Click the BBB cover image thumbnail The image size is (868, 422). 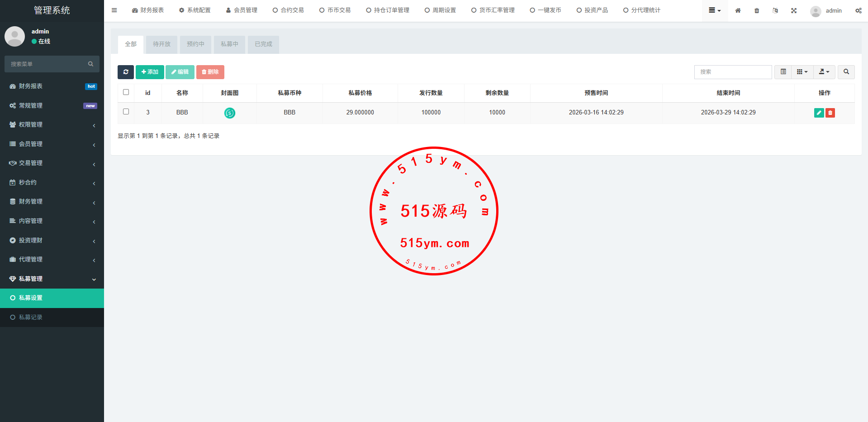230,113
